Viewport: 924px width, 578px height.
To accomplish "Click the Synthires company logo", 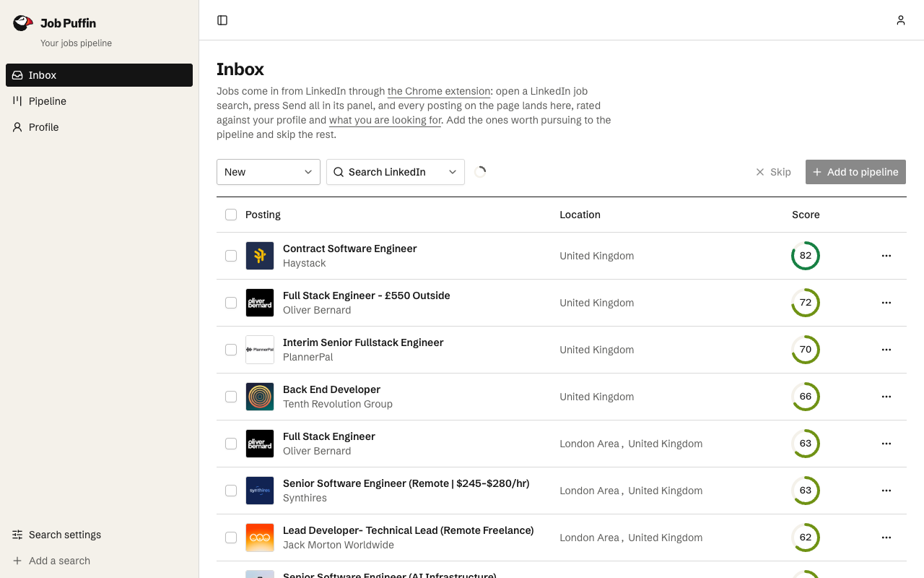I will (260, 491).
